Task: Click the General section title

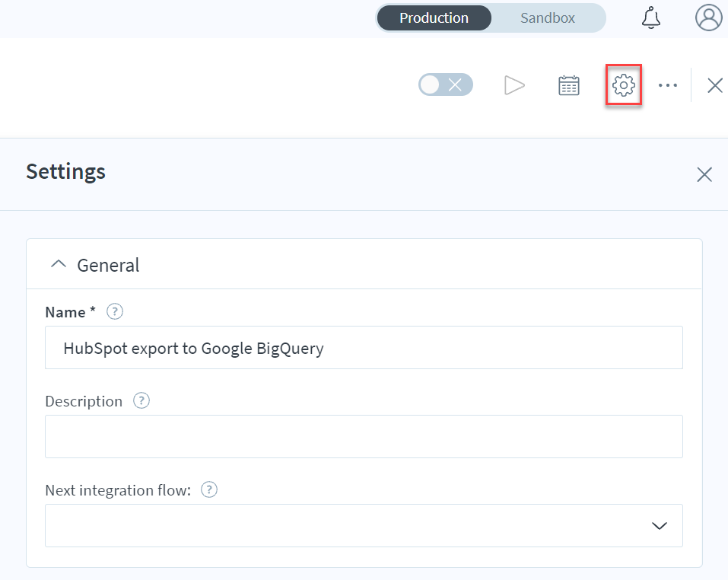Action: click(108, 265)
